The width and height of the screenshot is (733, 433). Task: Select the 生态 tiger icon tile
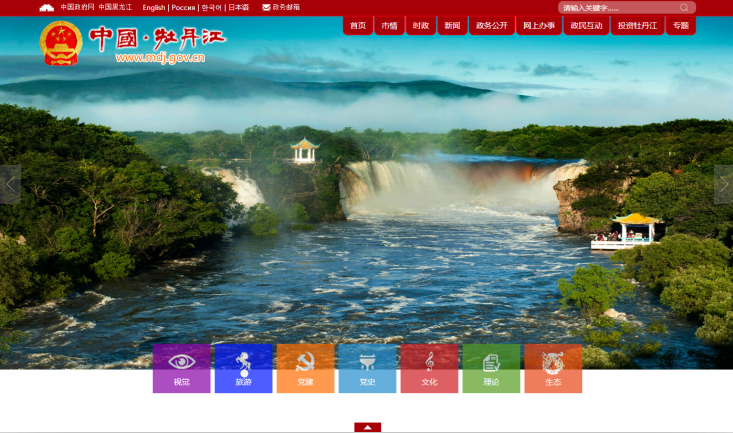click(x=553, y=368)
